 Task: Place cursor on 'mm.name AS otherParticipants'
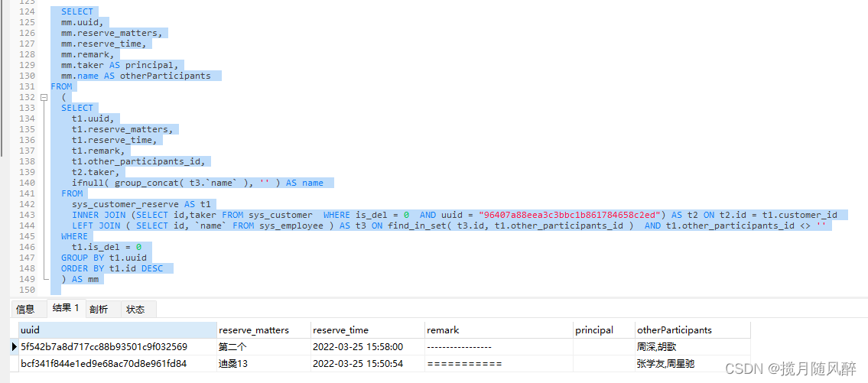135,76
